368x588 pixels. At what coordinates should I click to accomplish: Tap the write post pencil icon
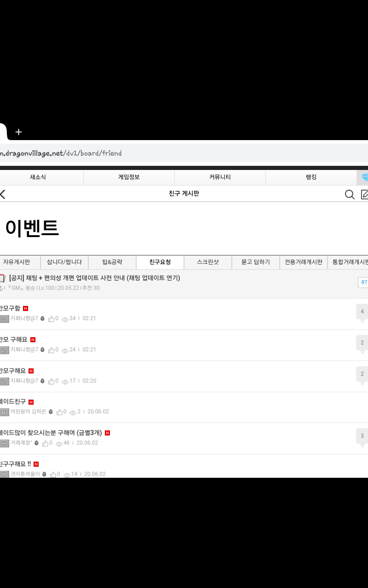coord(364,194)
